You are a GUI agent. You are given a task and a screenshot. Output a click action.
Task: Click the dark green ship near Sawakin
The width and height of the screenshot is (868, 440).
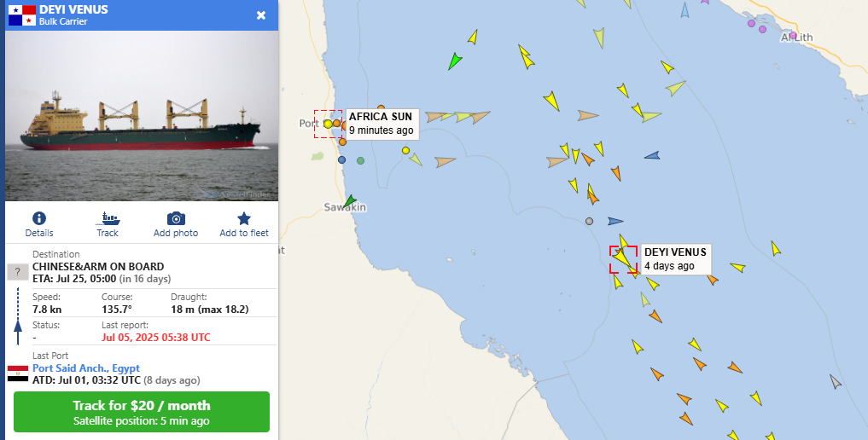pyautogui.click(x=349, y=201)
